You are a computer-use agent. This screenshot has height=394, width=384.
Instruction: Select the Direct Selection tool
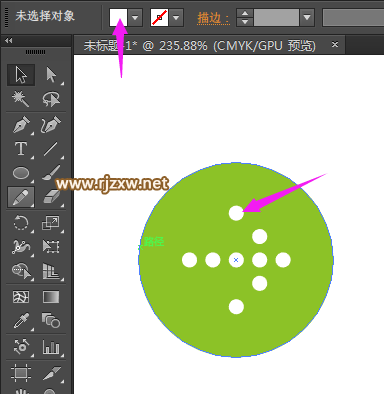51,75
